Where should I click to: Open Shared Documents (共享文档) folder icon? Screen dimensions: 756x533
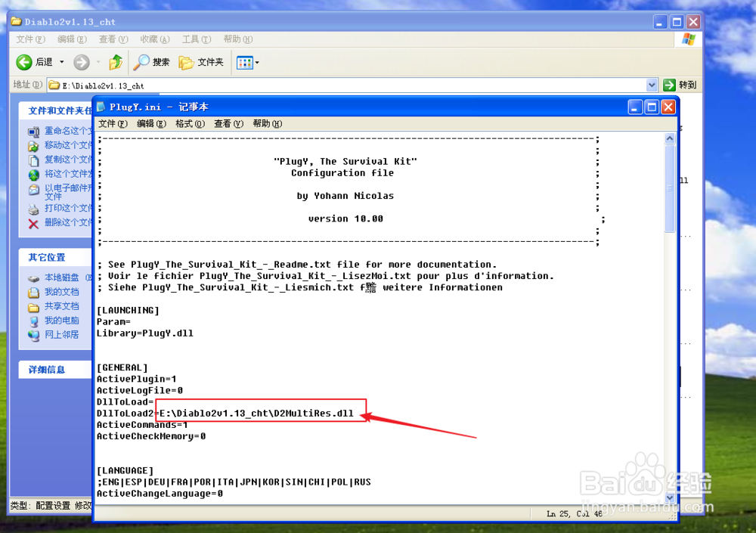pyautogui.click(x=33, y=307)
